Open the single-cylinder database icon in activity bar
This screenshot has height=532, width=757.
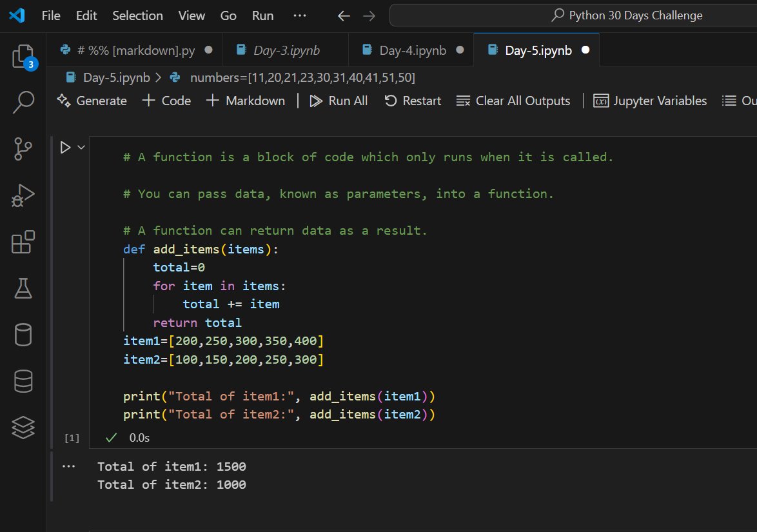pyautogui.click(x=23, y=334)
